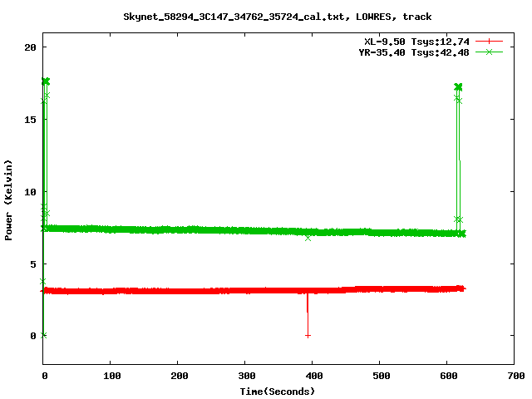This screenshot has height=399, width=532.
Task: Click the green legend line sample
Action: click(x=489, y=52)
